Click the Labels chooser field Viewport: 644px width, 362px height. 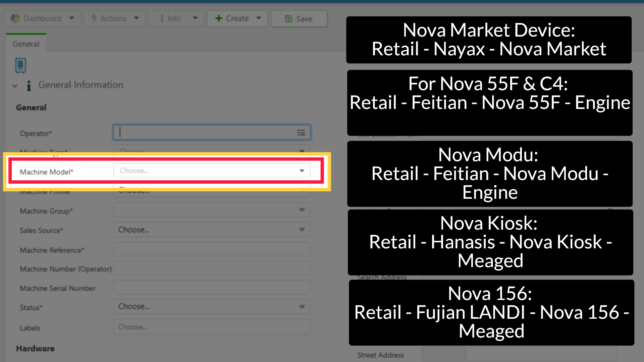click(212, 327)
